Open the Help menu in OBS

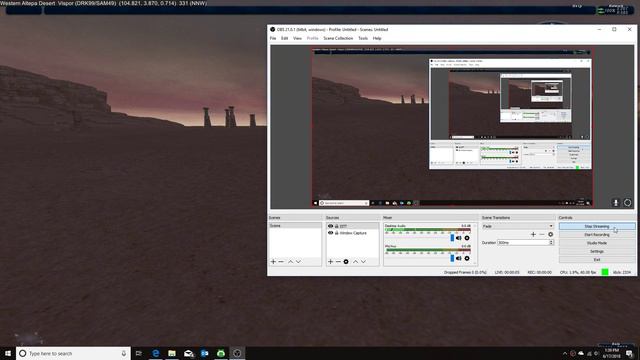[377, 38]
